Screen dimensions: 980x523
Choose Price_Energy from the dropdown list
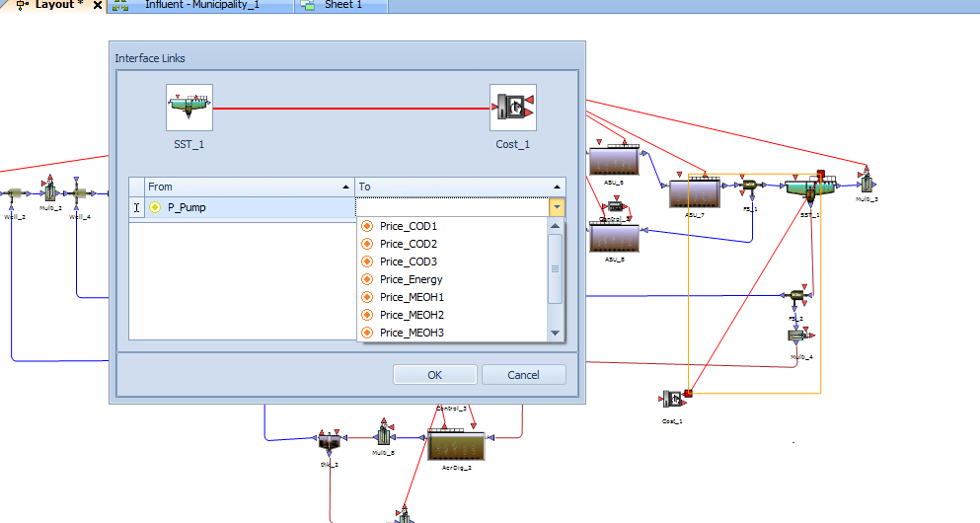coord(411,279)
